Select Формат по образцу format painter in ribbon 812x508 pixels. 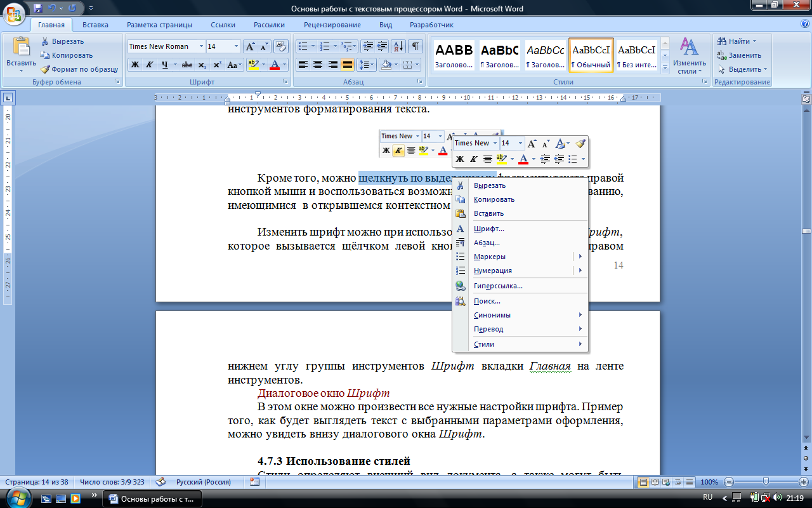(79, 69)
